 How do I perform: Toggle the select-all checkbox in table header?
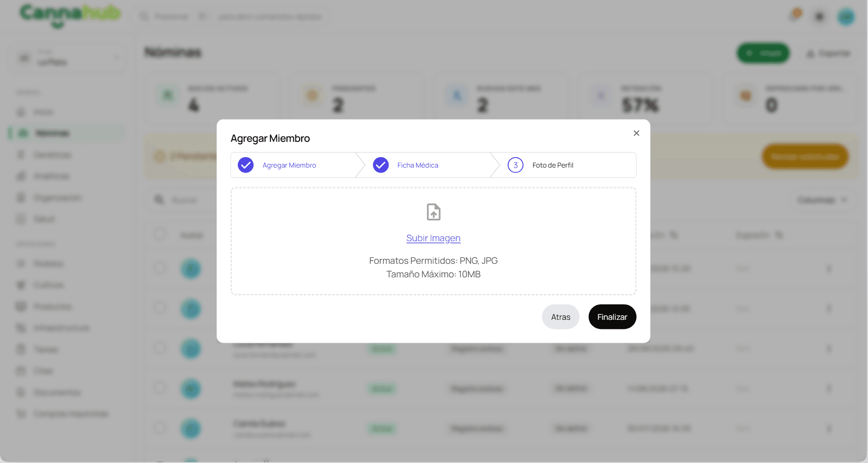point(160,234)
